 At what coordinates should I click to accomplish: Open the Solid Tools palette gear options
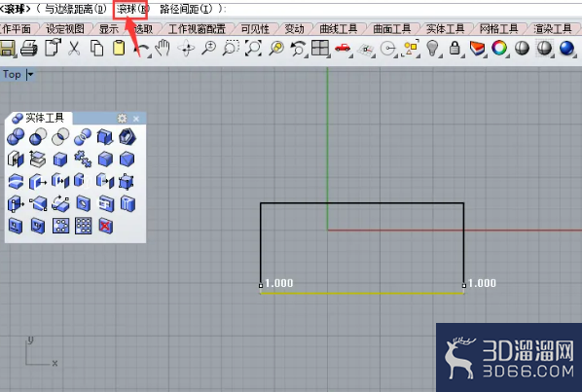point(122,119)
